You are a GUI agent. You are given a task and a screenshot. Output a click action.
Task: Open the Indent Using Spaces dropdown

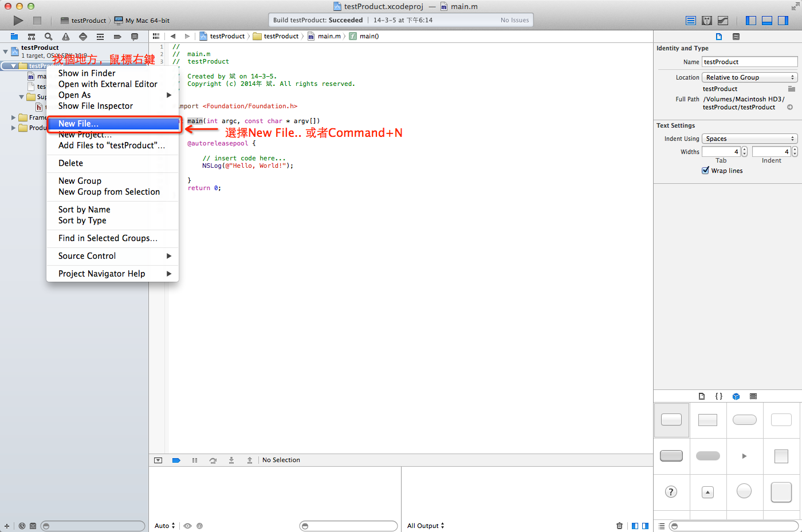click(749, 139)
